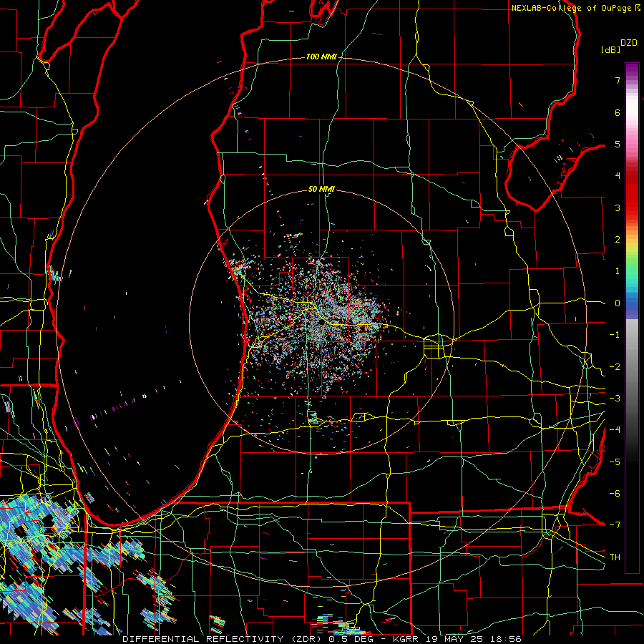Click the KGRR radar site center dot
This screenshot has height=644, width=644.
321,323
